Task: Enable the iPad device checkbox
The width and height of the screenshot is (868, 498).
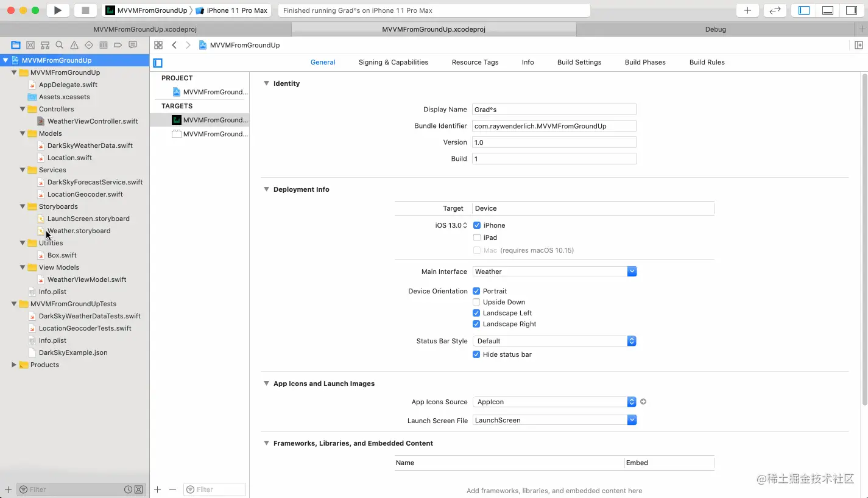Action: click(477, 237)
